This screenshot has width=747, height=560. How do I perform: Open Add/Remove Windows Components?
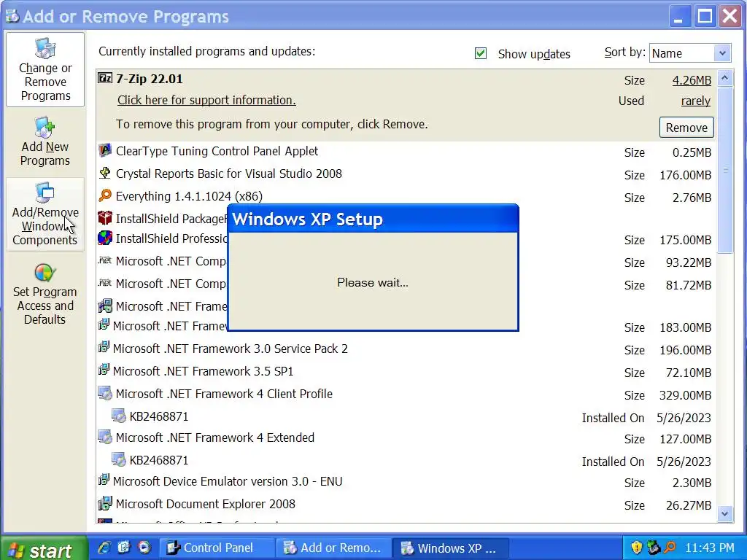tap(45, 214)
